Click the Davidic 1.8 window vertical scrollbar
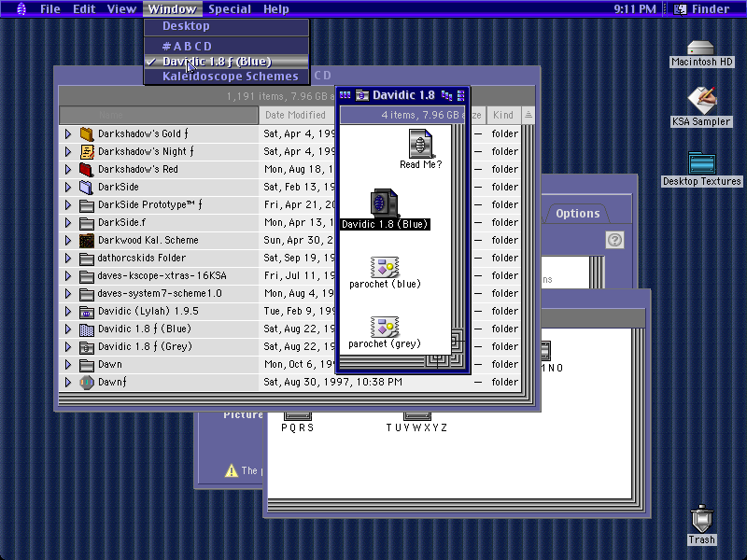Image resolution: width=747 pixels, height=560 pixels. point(458,226)
